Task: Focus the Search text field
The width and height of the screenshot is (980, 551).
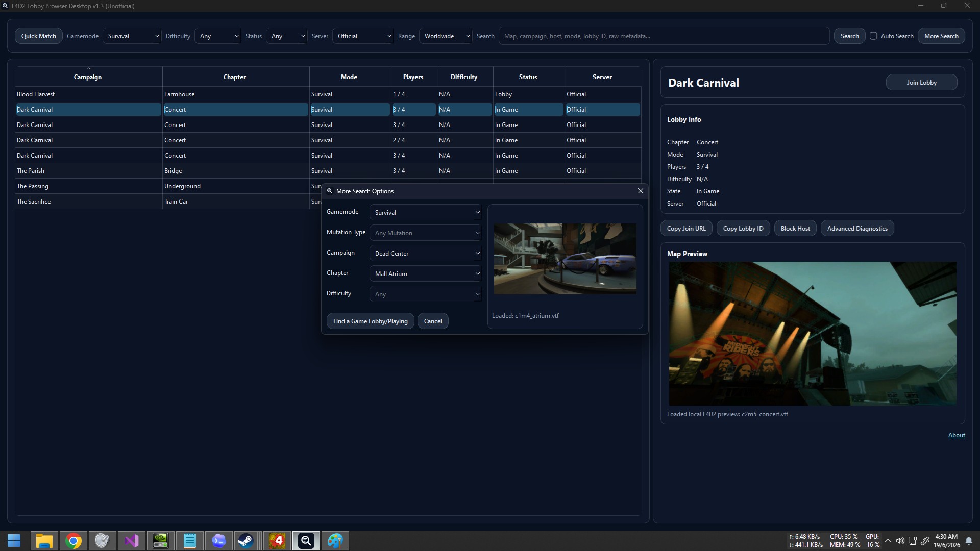Action: coord(664,36)
